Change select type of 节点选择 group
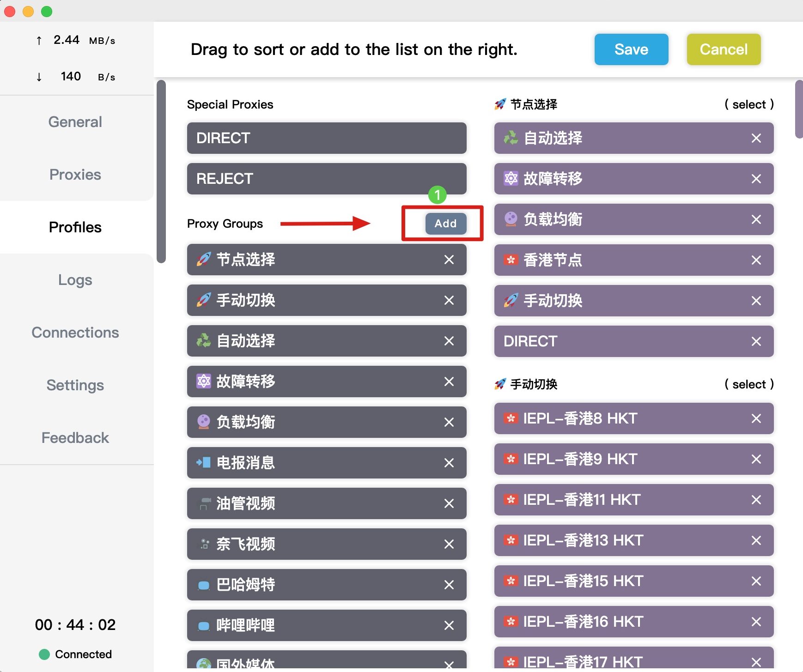 pos(749,104)
